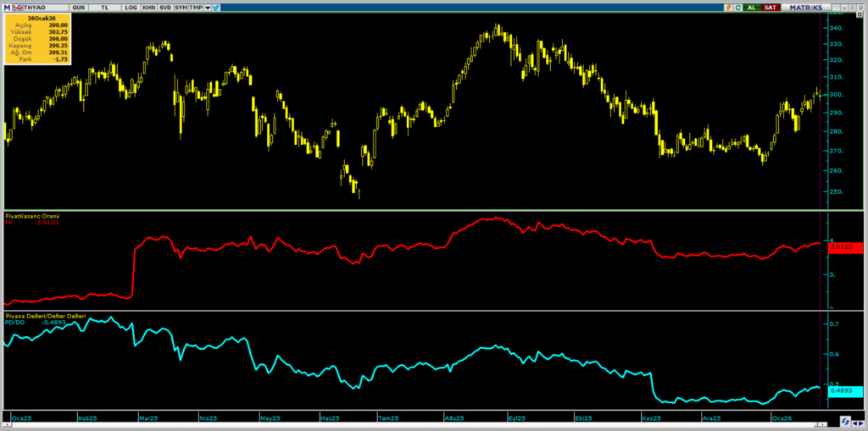Viewport: 868px width, 431px height.
Task: Click the red 3.9123 axis value tag
Action: 845,248
